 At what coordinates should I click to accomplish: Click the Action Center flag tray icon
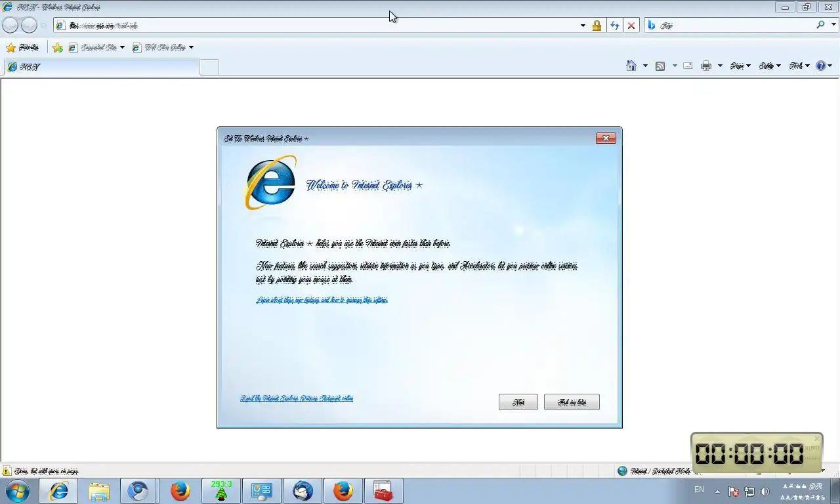click(734, 491)
